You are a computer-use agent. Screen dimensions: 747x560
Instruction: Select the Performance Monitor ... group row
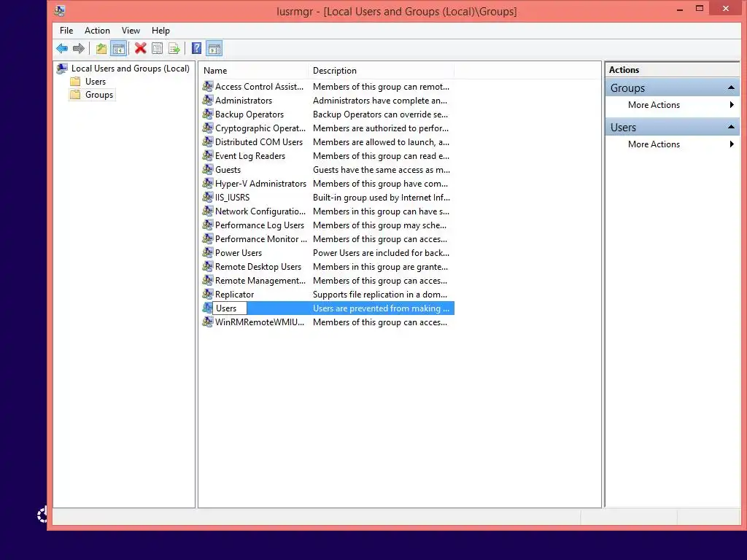pyautogui.click(x=328, y=238)
